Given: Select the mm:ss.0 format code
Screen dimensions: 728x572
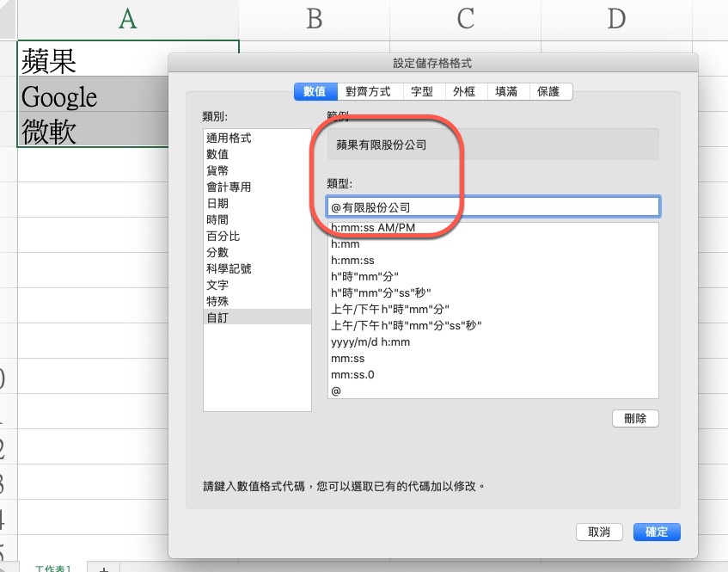Looking at the screenshot, I should pos(492,374).
